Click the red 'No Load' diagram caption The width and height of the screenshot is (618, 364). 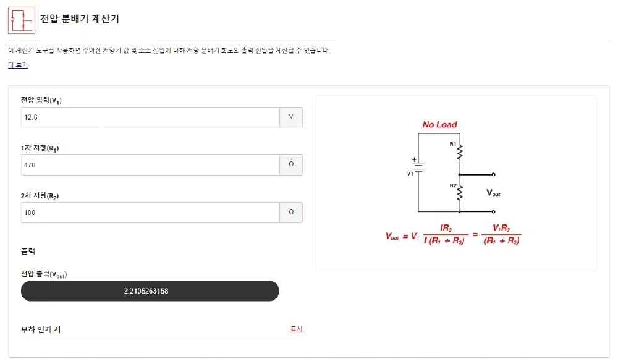[x=439, y=125]
